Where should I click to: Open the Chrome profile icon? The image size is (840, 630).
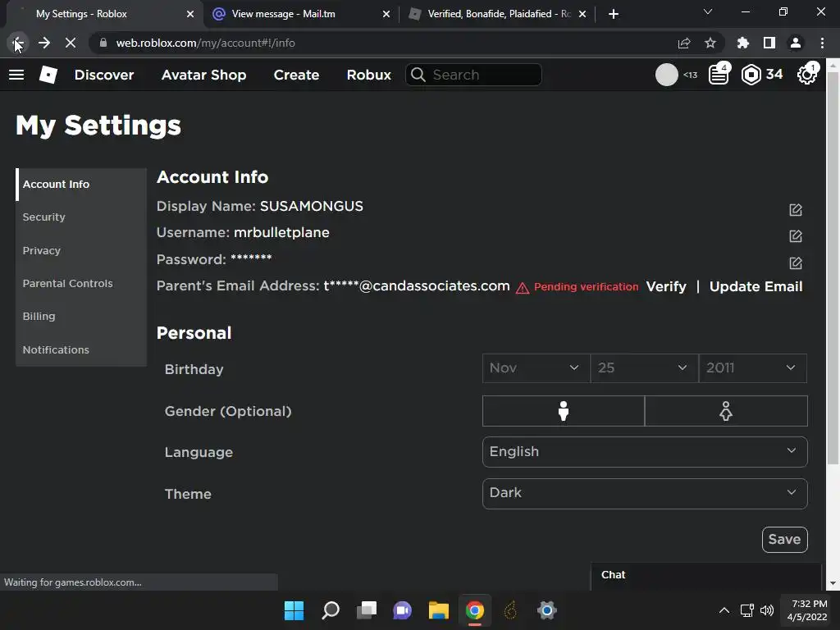click(x=796, y=43)
